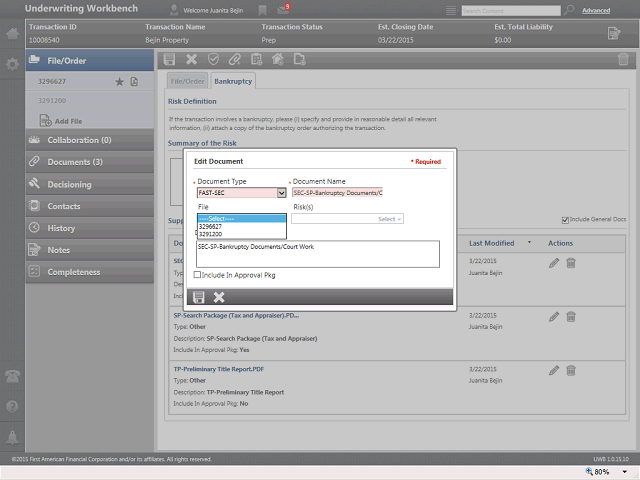Edit the TP-Preliminary Title Report row
This screenshot has width=640, height=480.
(554, 370)
